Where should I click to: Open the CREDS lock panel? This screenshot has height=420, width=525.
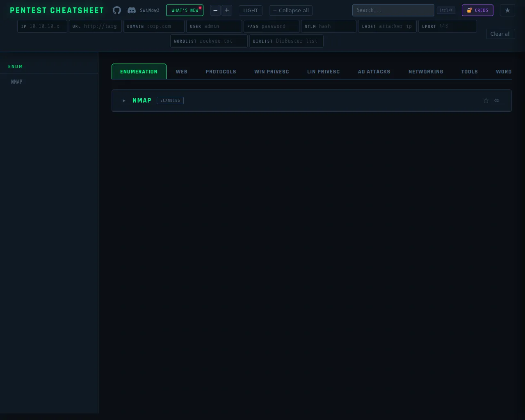[477, 10]
